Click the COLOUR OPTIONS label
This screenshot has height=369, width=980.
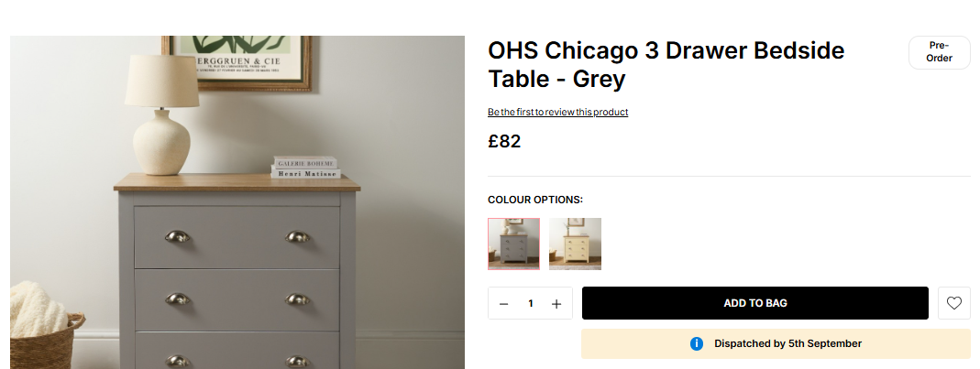pos(535,200)
